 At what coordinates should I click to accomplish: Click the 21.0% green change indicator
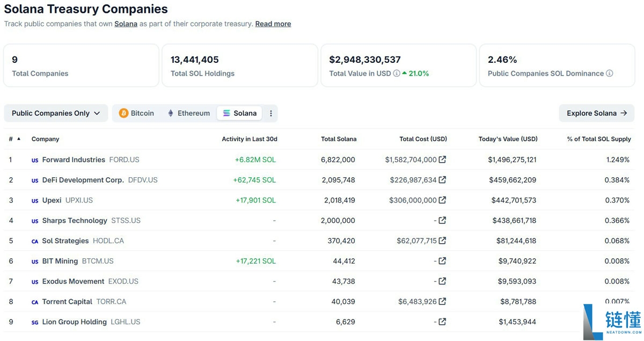point(415,74)
